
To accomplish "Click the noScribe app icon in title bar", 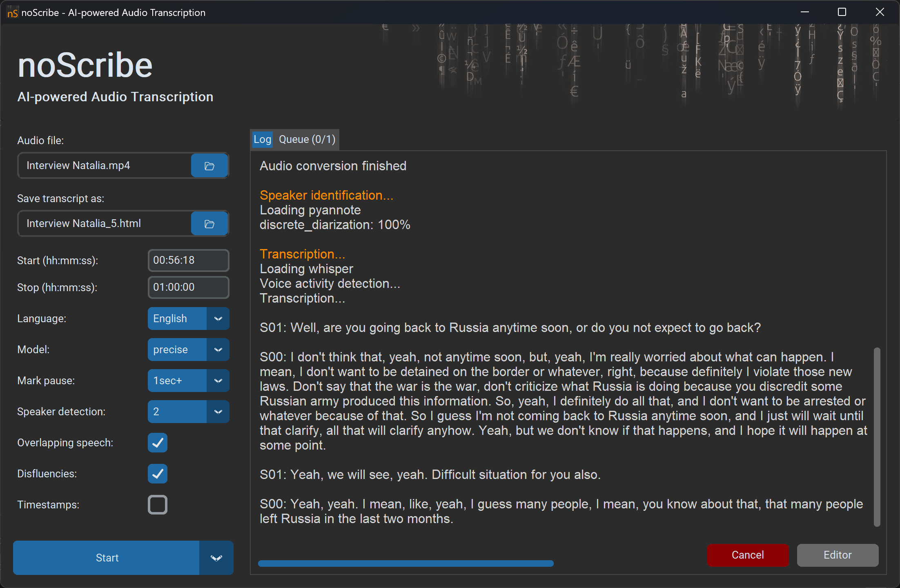I will coord(12,13).
